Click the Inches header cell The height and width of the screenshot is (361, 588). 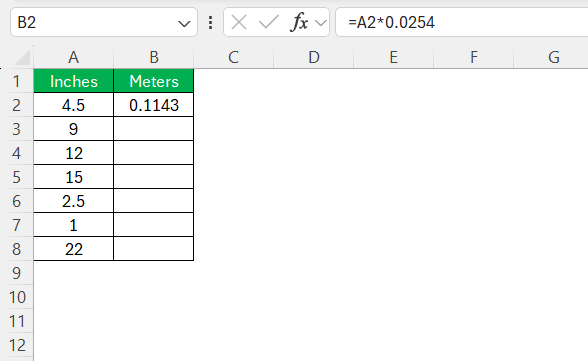[x=74, y=81]
